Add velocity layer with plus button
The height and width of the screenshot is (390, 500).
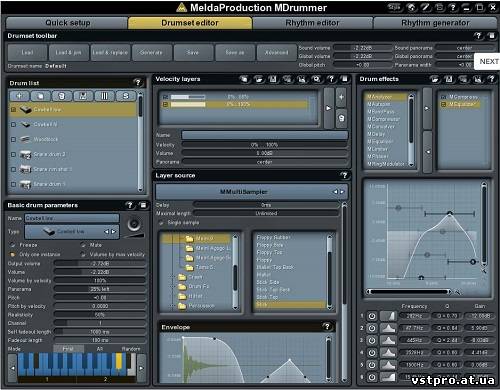341,97
